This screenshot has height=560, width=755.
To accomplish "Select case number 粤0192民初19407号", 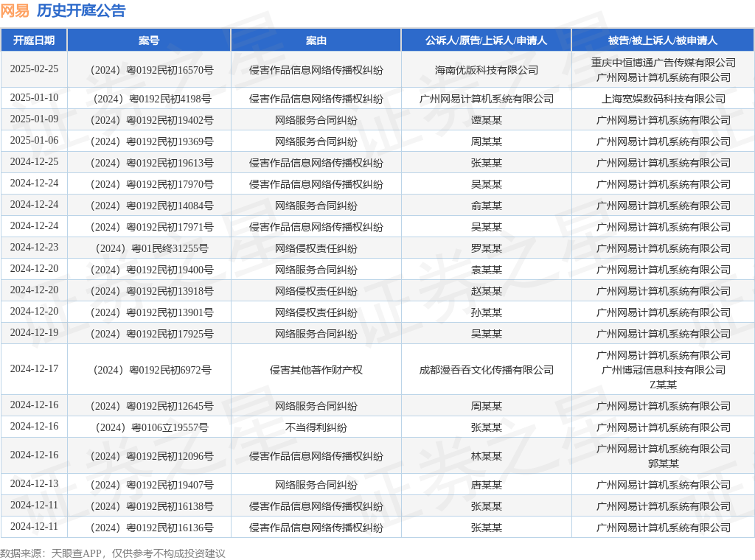I will point(152,486).
